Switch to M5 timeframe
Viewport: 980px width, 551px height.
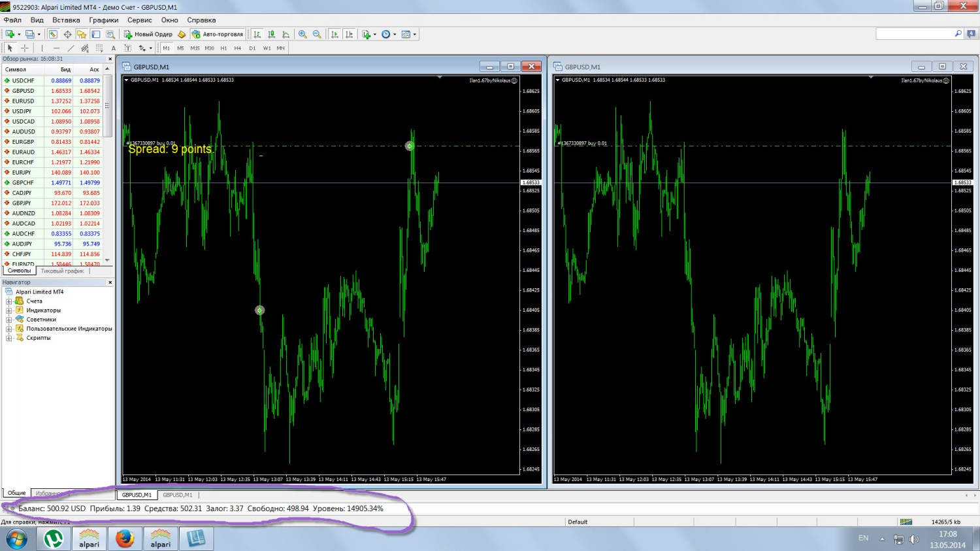[x=180, y=48]
